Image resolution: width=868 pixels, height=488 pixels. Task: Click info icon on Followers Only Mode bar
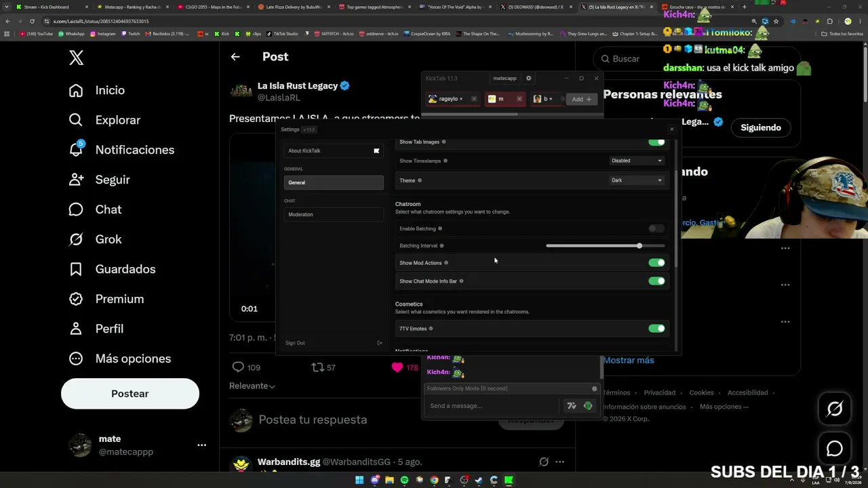[x=595, y=389]
